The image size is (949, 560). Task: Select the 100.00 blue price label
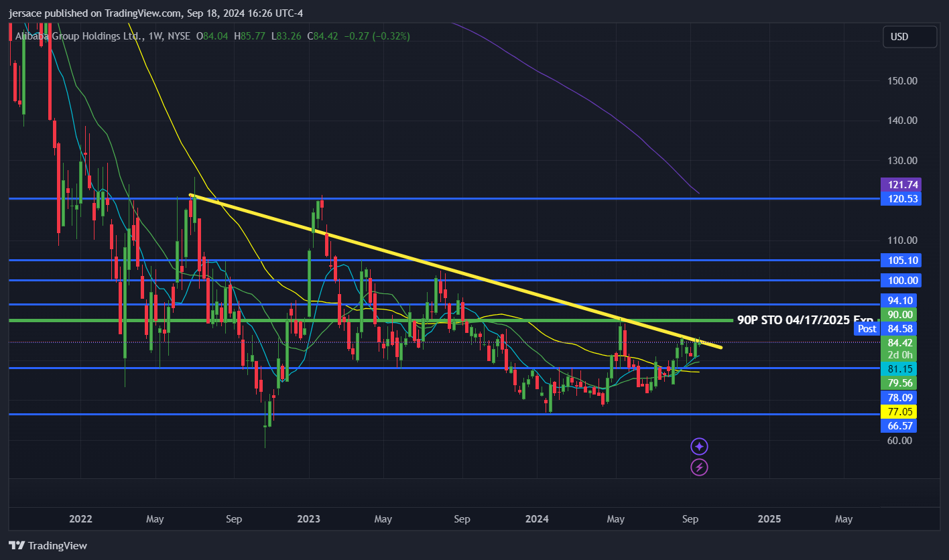(x=900, y=280)
